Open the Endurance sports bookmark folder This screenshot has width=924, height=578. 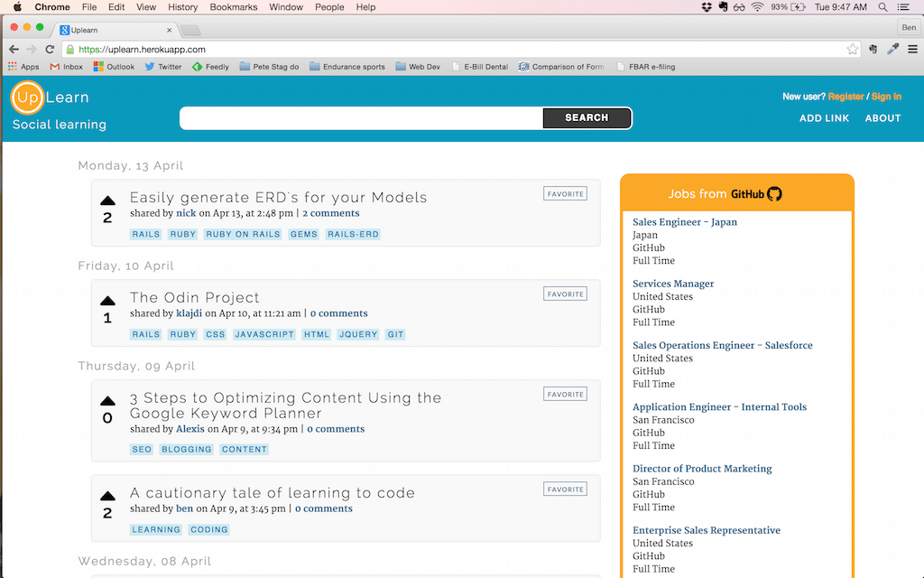coord(347,67)
